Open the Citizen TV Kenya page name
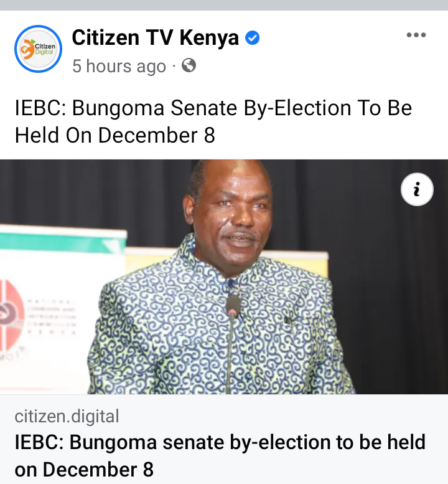 tap(156, 37)
